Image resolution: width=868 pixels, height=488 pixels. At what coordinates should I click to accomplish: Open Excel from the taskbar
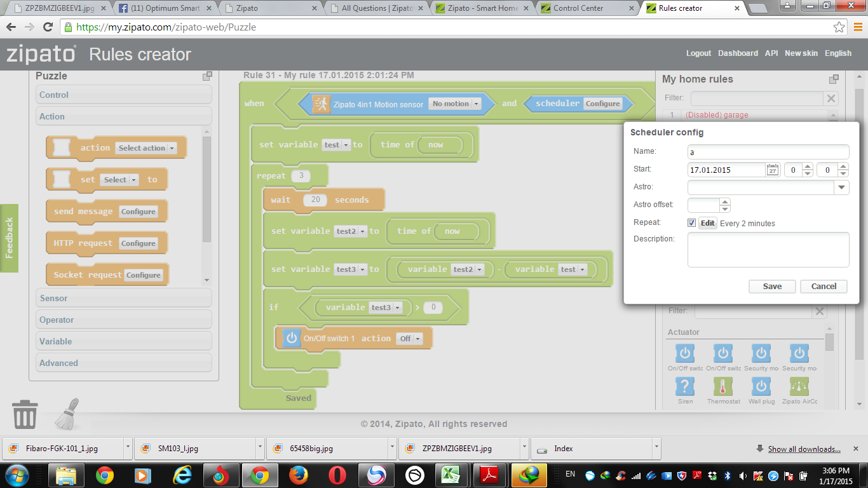click(x=451, y=475)
